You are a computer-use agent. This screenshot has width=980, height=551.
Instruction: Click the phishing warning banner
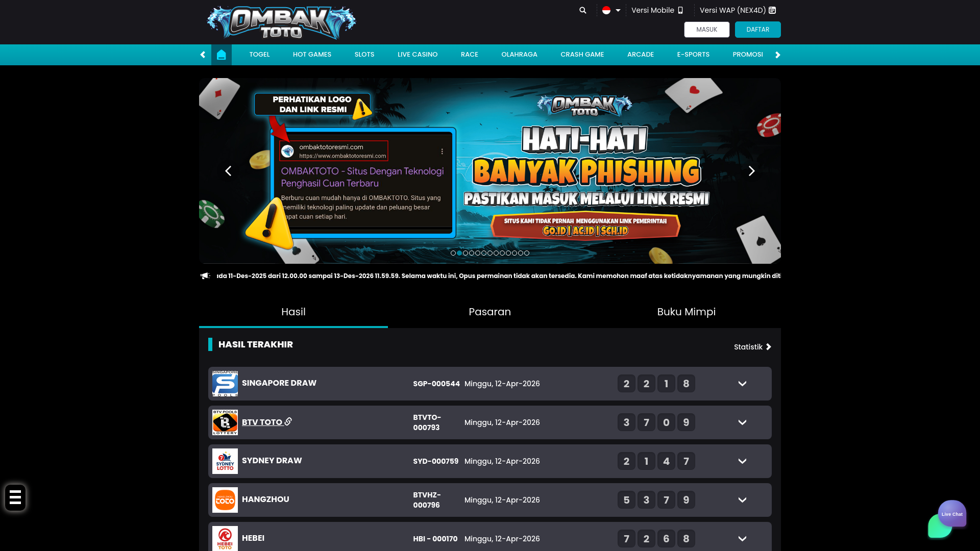(x=490, y=171)
